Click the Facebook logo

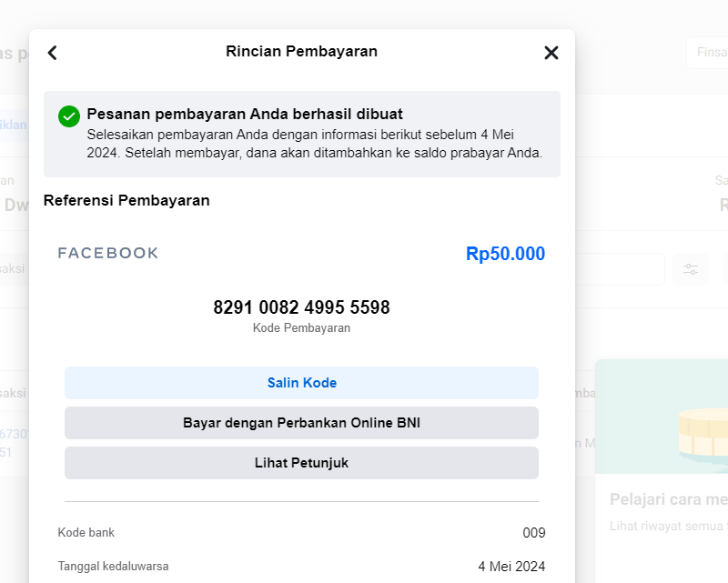(108, 253)
